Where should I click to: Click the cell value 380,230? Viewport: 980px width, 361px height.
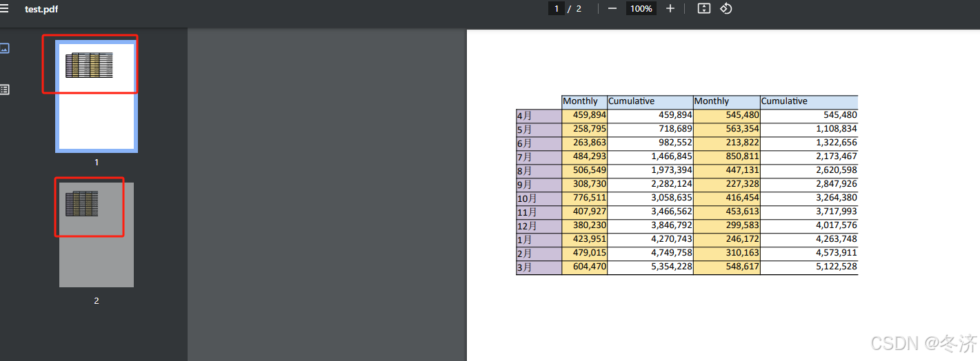pos(589,225)
